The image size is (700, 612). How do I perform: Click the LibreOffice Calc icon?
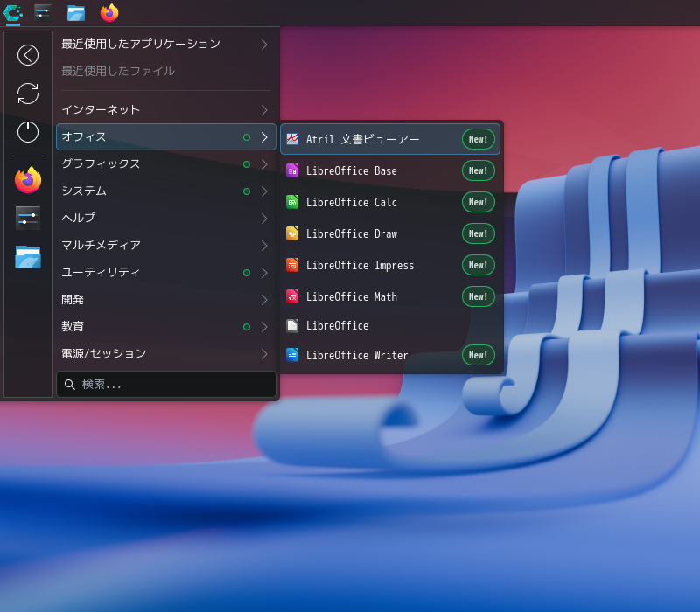point(292,202)
